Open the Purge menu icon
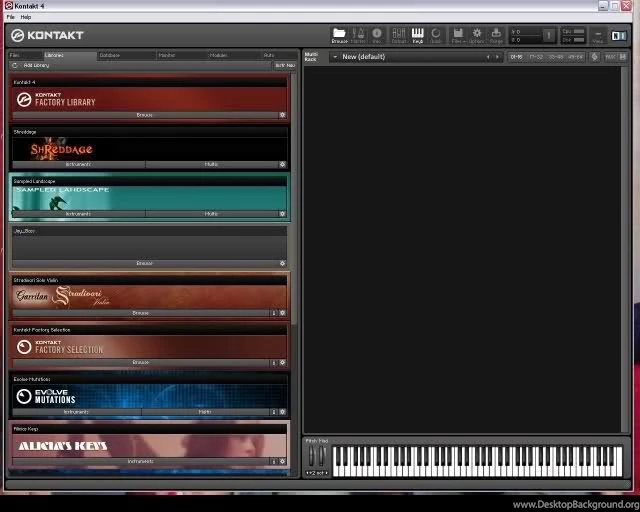The image size is (640, 512). pyautogui.click(x=496, y=36)
